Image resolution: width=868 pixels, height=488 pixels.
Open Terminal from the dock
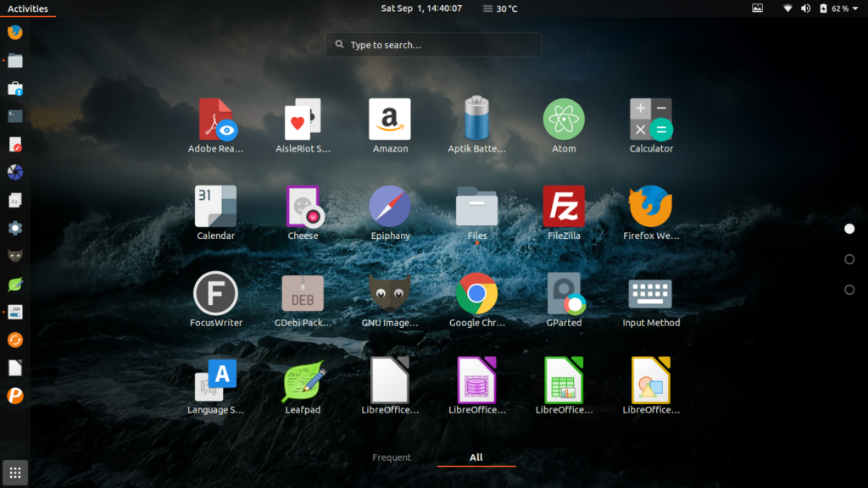[15, 116]
